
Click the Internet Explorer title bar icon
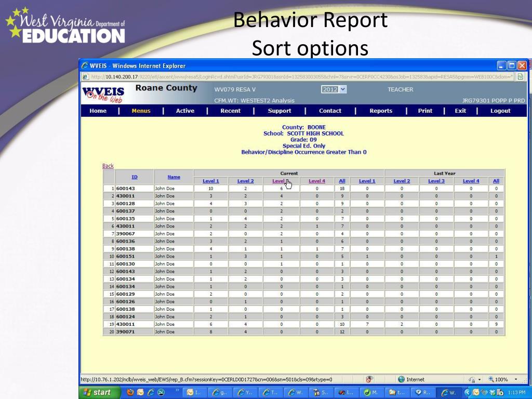pyautogui.click(x=85, y=65)
